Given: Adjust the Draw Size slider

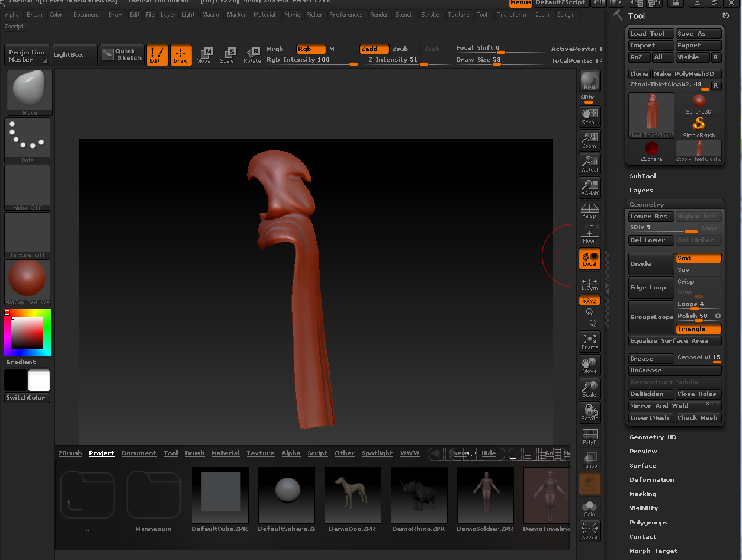Looking at the screenshot, I should pyautogui.click(x=500, y=60).
